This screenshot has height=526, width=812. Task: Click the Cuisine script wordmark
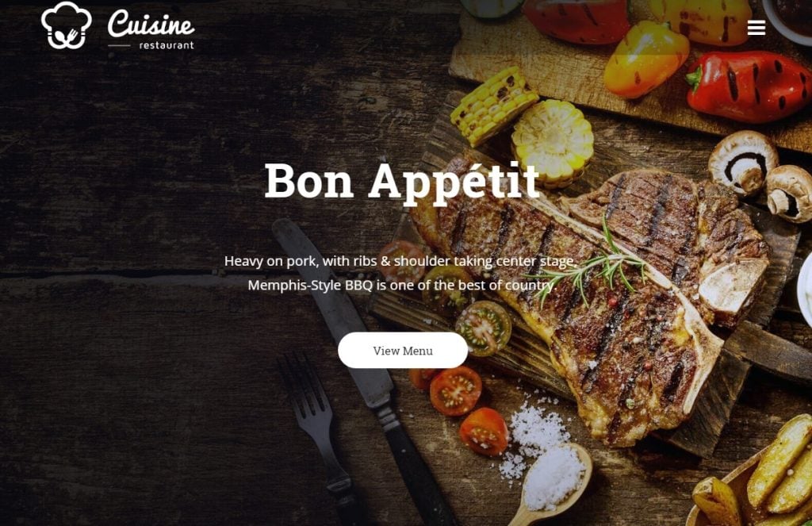pyautogui.click(x=151, y=23)
